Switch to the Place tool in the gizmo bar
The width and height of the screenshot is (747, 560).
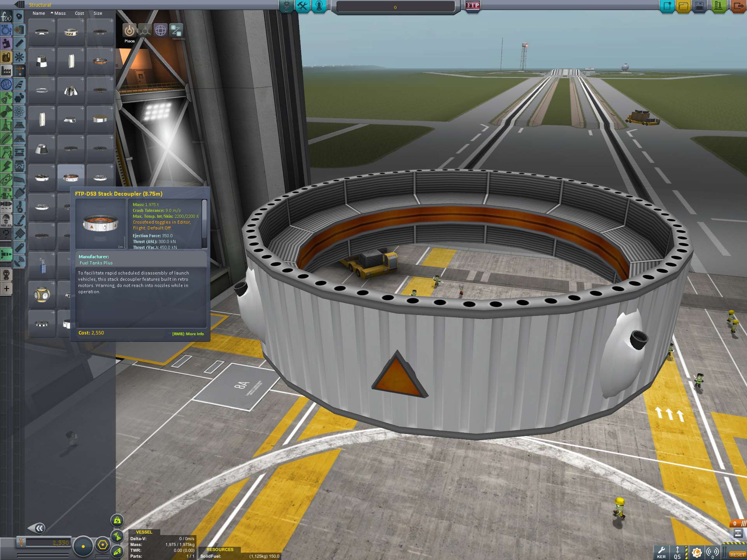click(129, 30)
